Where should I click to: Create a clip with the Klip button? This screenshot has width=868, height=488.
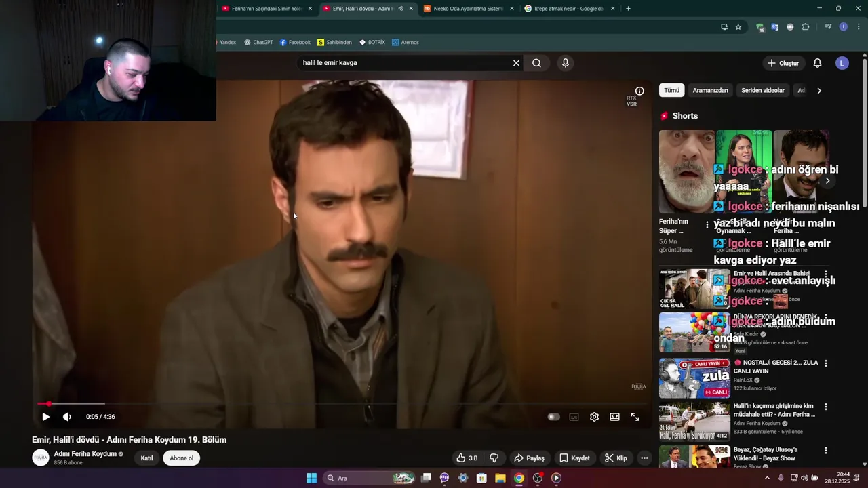616,458
